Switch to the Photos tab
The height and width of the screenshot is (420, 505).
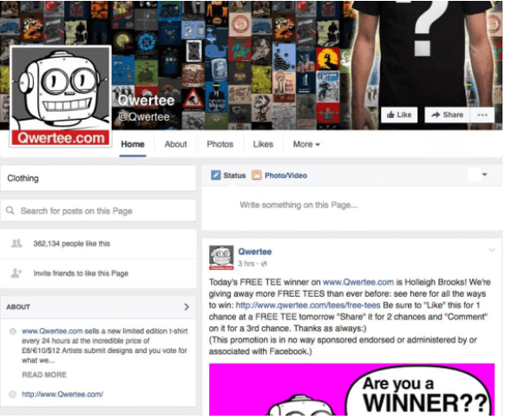point(220,144)
